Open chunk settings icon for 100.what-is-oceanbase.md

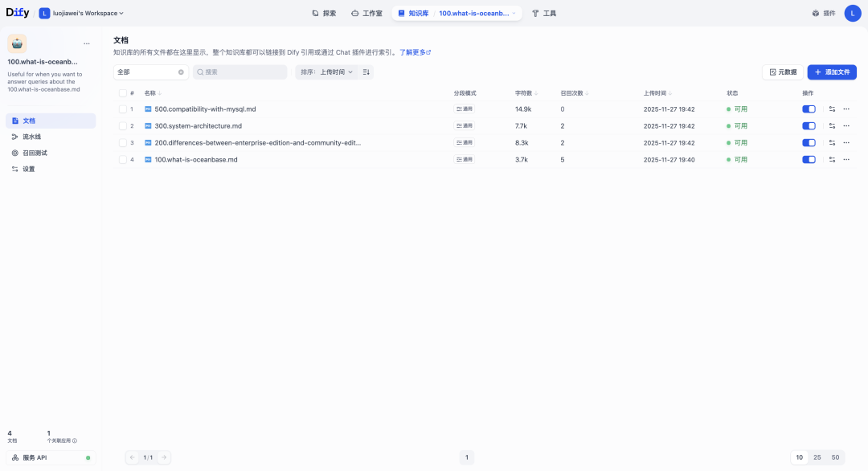(832, 159)
